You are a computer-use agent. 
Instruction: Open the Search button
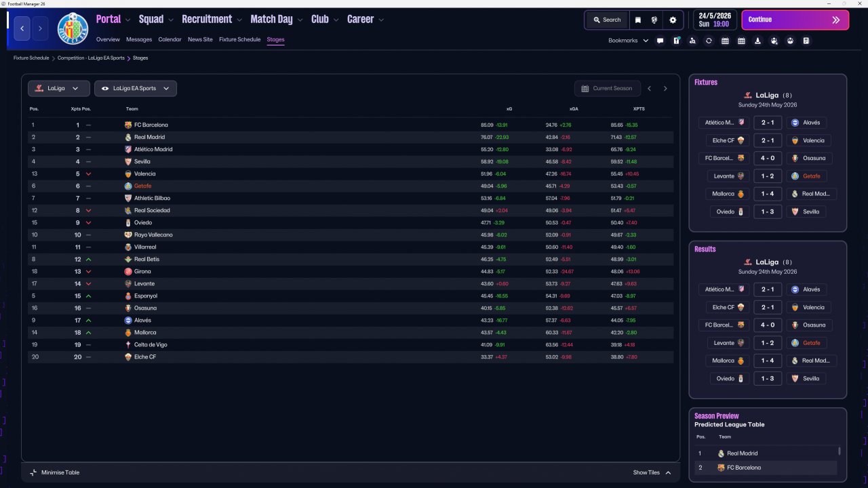pos(607,20)
